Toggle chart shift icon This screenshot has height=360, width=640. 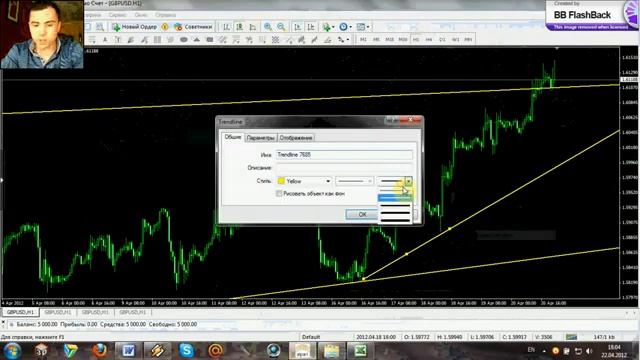(311, 27)
